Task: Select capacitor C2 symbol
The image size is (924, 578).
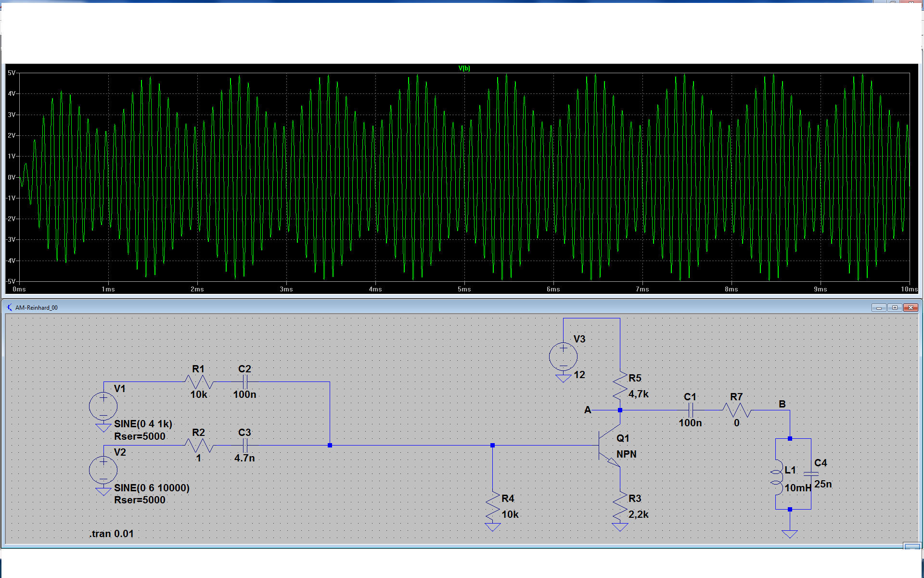Action: 245,382
